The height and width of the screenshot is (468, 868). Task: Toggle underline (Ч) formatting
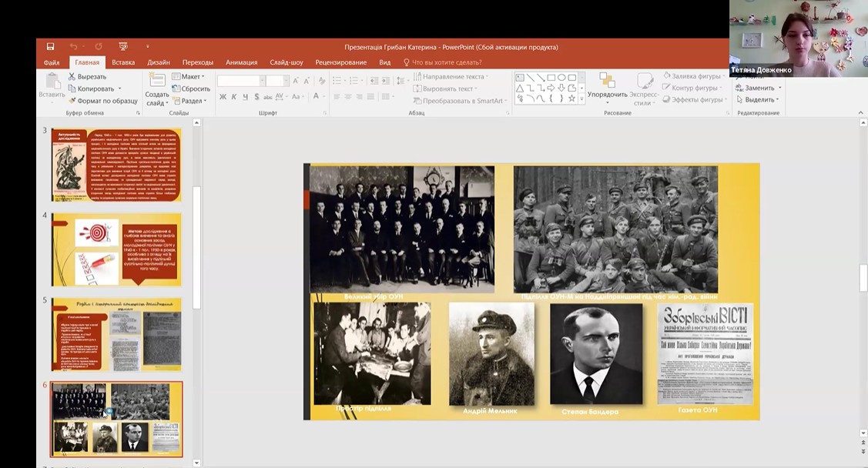pyautogui.click(x=245, y=97)
